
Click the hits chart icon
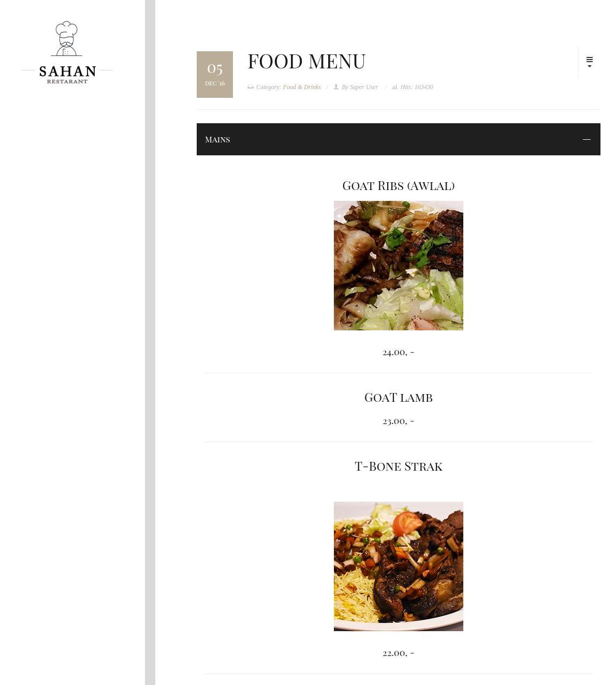394,87
